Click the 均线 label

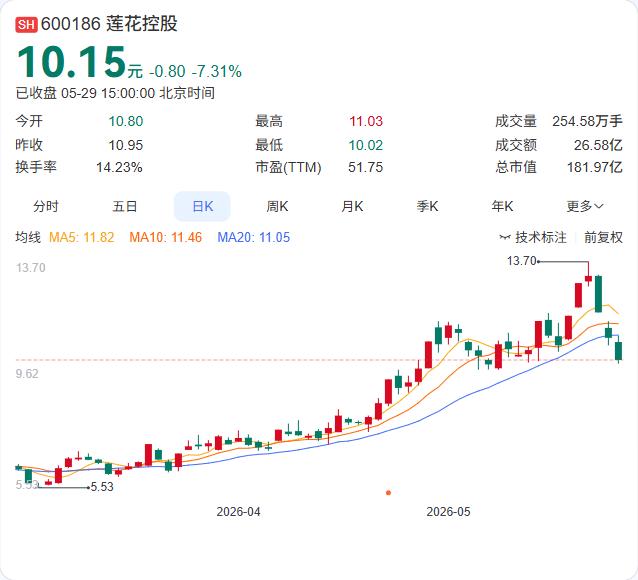click(x=28, y=237)
